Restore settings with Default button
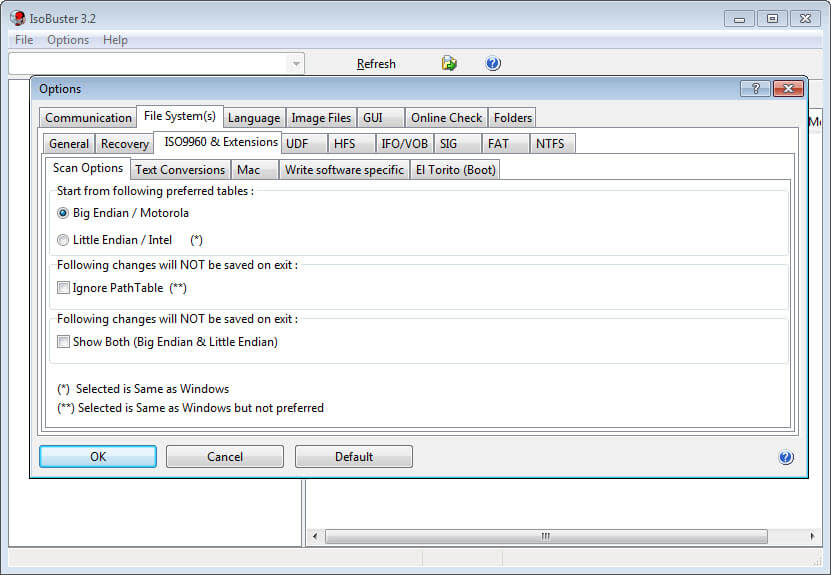Screen dimensions: 831x575 (x=353, y=456)
